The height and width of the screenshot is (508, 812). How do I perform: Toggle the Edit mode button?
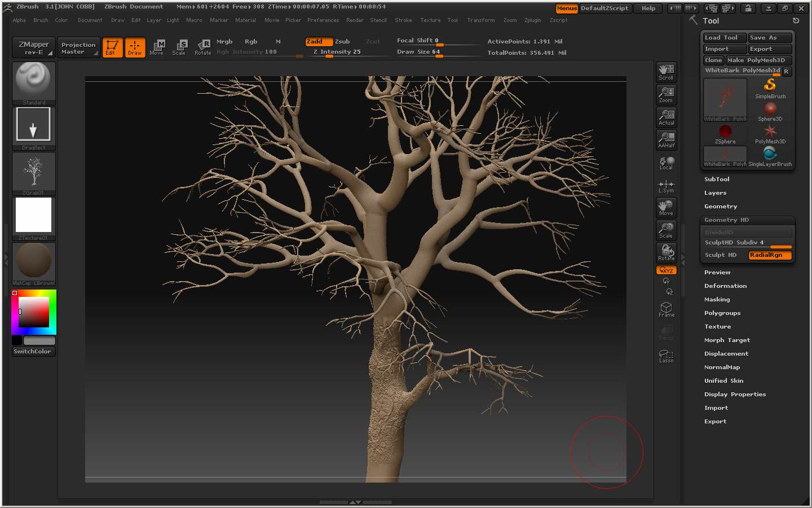tap(112, 47)
